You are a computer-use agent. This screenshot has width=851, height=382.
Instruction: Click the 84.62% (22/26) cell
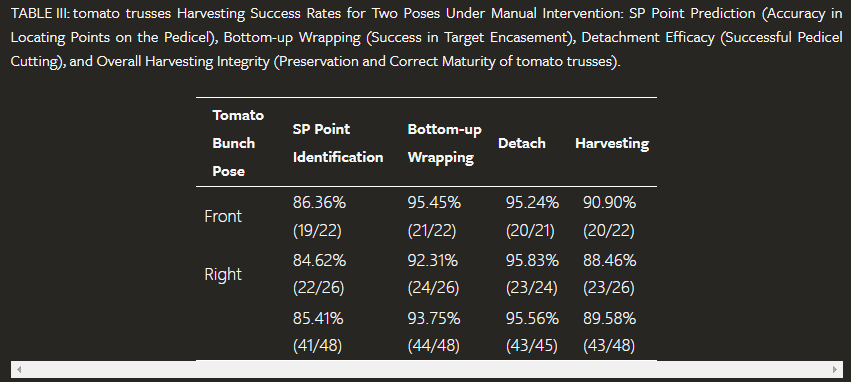coord(319,274)
